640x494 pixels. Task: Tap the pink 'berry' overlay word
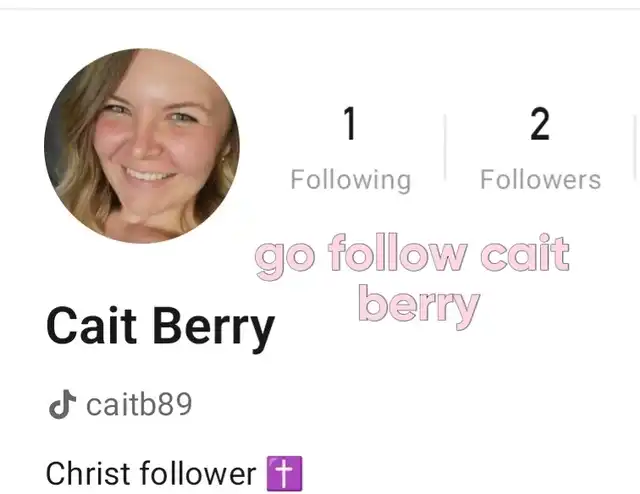419,305
